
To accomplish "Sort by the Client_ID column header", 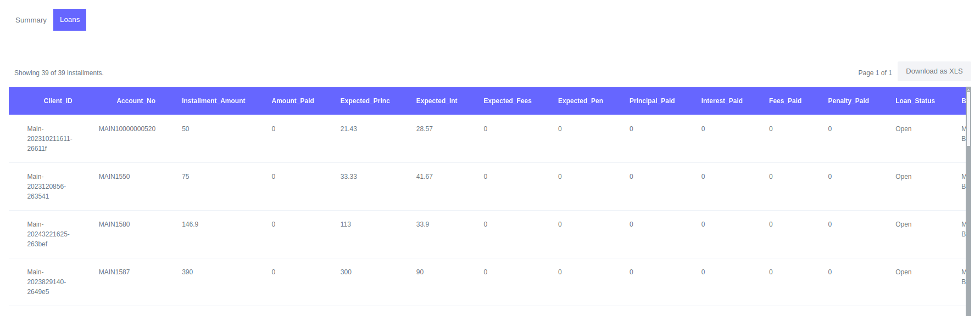I will pyautogui.click(x=58, y=101).
